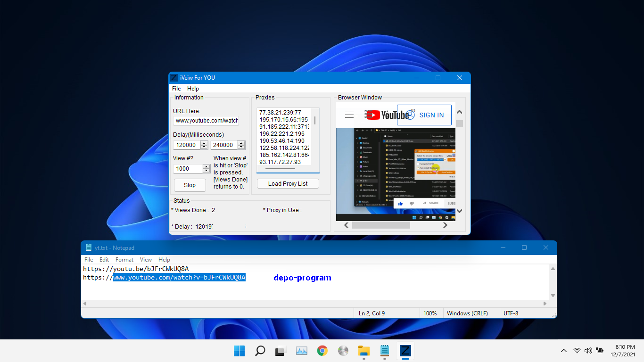Viewport: 644px width, 362px height.
Task: Open the performance monitor graph icon in taskbar
Action: [x=302, y=351]
